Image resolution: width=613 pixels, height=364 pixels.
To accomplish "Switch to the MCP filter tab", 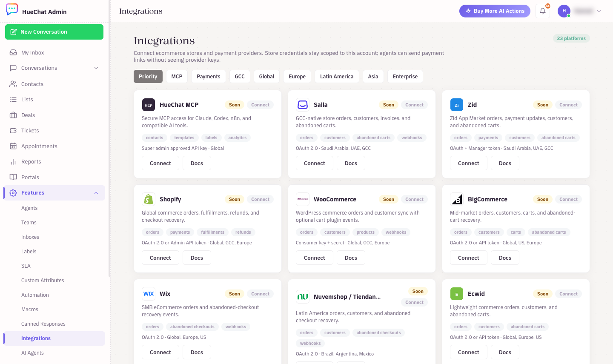I will pyautogui.click(x=177, y=77).
